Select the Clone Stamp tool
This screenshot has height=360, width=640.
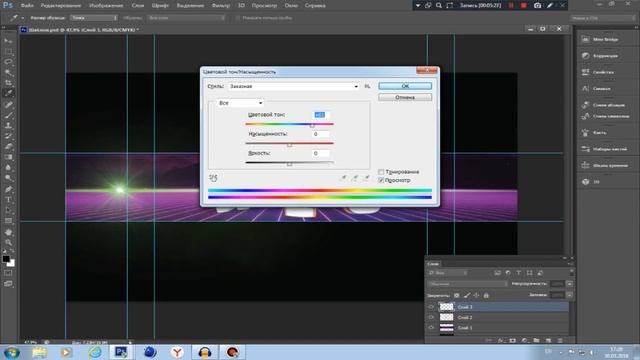[8, 126]
